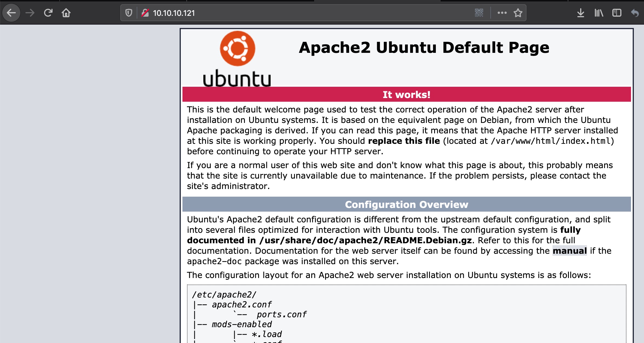Click the Configuration Overview header bar
Viewport: 644px width, 343px height.
(406, 204)
